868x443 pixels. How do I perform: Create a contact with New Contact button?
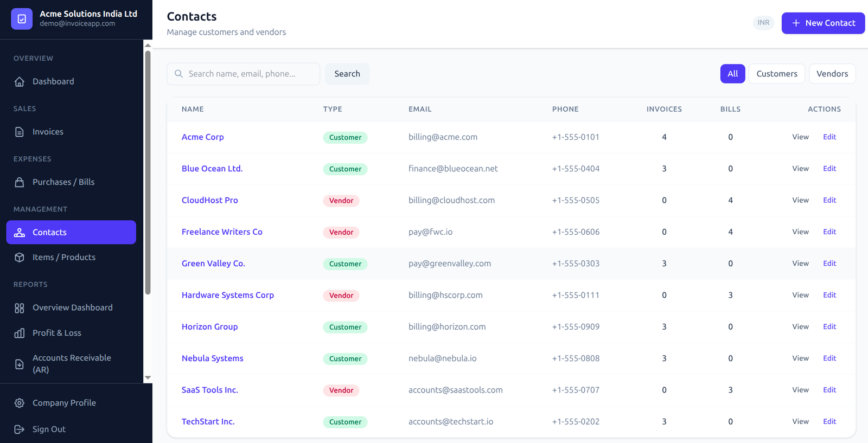pos(823,23)
